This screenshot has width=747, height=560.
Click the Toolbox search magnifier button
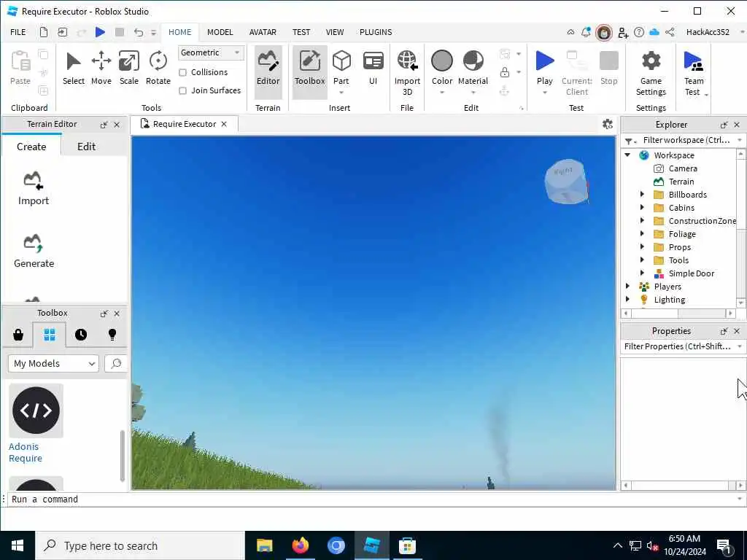point(116,363)
